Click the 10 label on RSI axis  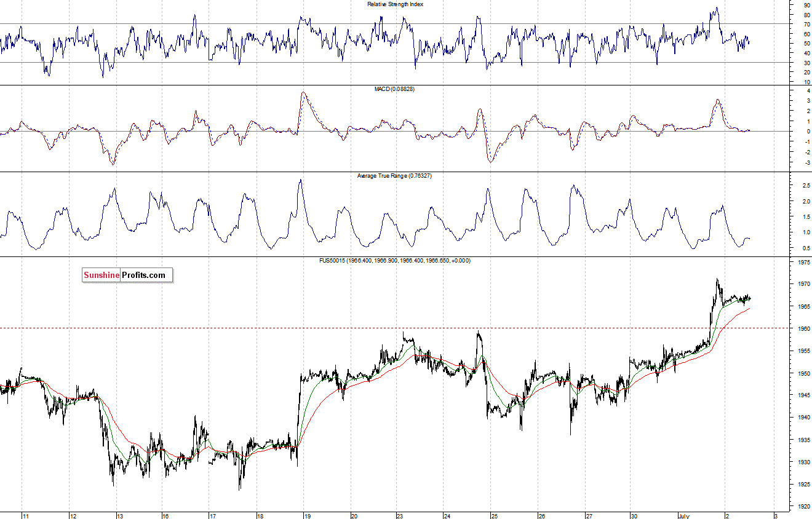tap(806, 82)
